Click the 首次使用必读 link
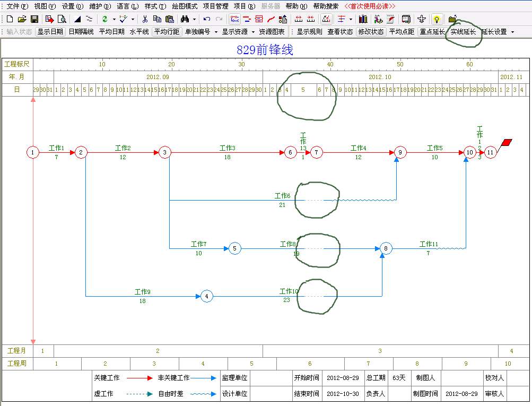This screenshot has width=532, height=406. pos(370,6)
